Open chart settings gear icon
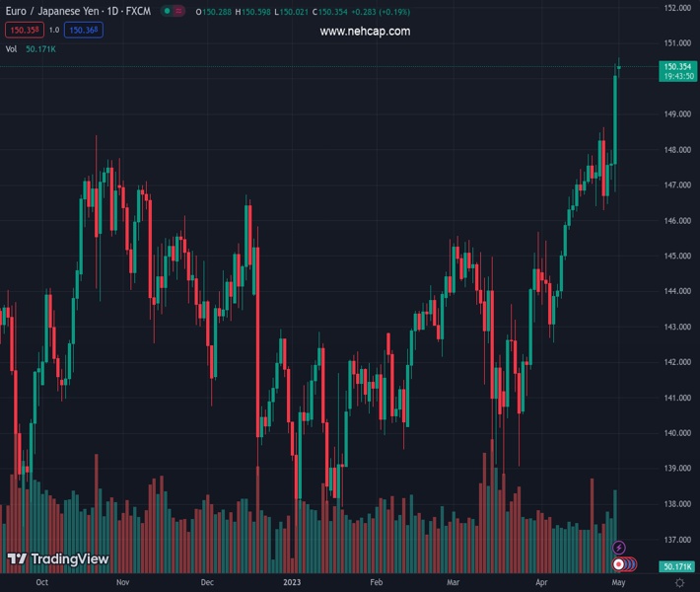Viewport: 700px width, 592px height. pyautogui.click(x=679, y=583)
